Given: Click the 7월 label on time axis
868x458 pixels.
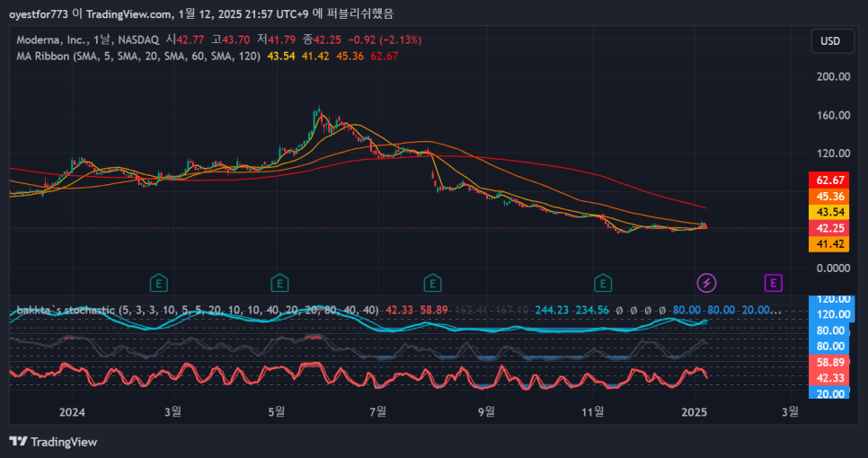Looking at the screenshot, I should [378, 412].
